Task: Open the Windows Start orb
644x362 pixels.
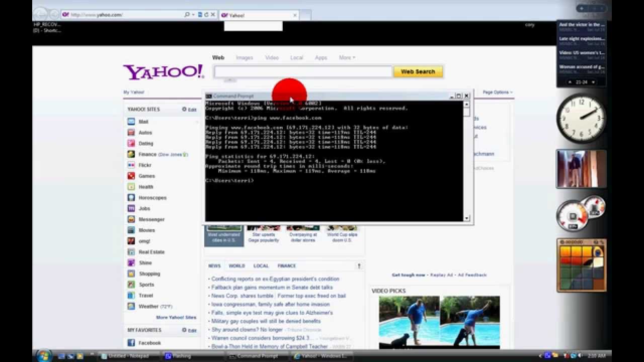Action: tap(43, 355)
